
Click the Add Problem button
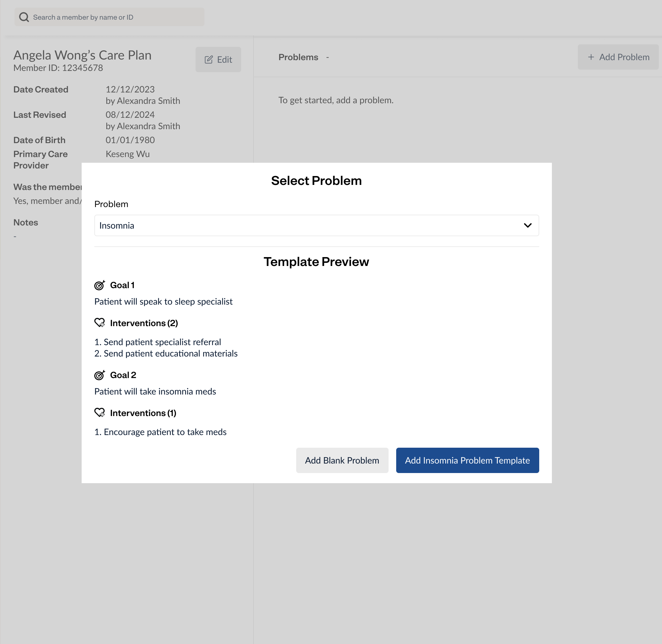(618, 57)
